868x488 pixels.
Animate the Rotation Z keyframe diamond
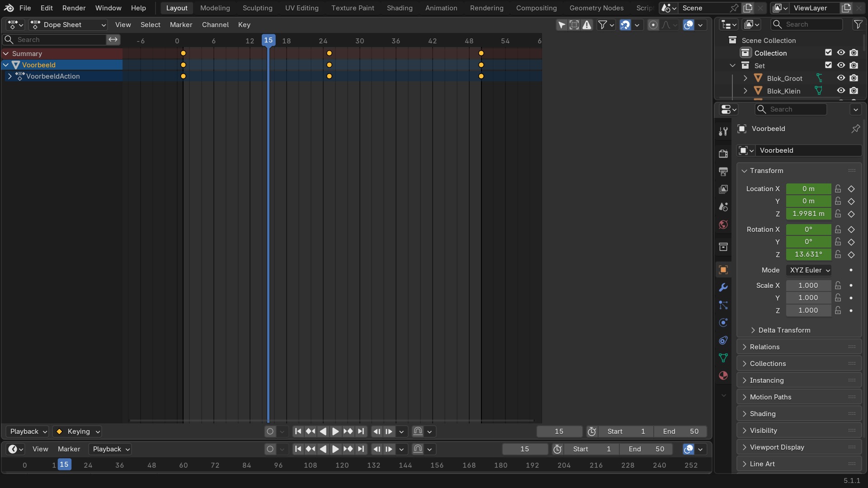[851, 255]
